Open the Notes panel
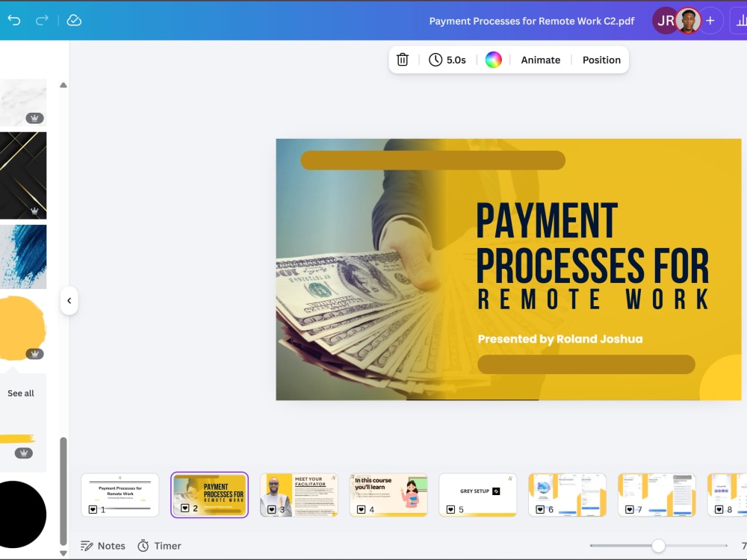 pyautogui.click(x=103, y=546)
